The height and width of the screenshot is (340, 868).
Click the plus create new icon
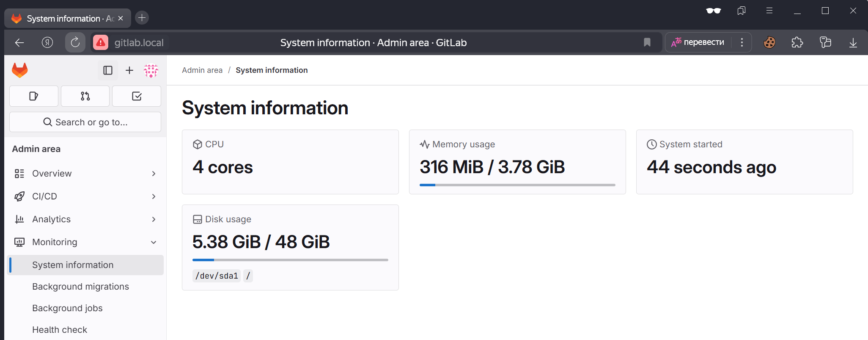click(129, 70)
